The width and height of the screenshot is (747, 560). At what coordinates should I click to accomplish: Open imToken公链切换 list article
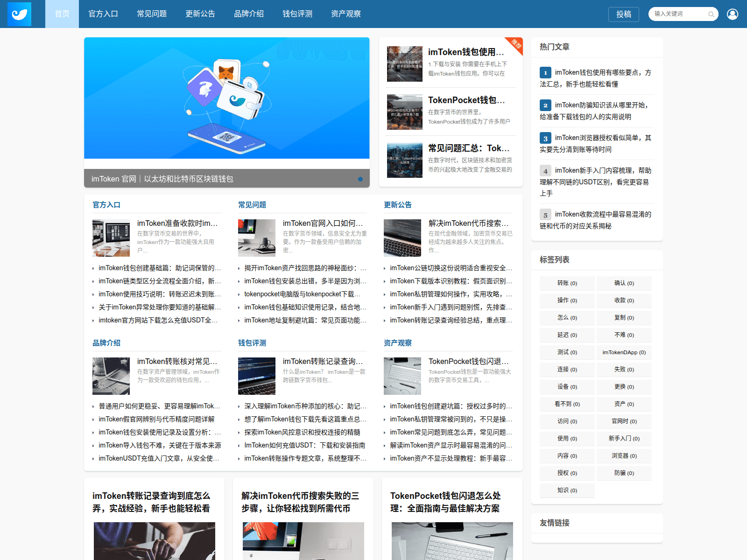[451, 268]
